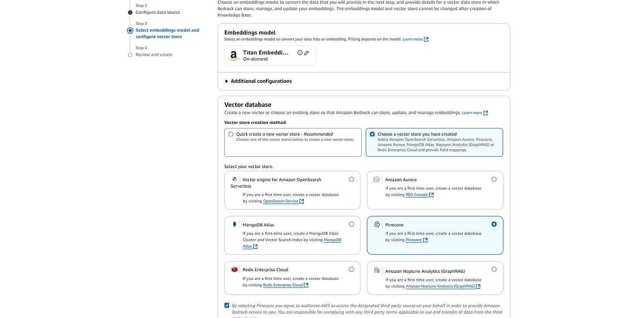Open the OpenSearch Service link
644x318 pixels.
pyautogui.click(x=280, y=201)
